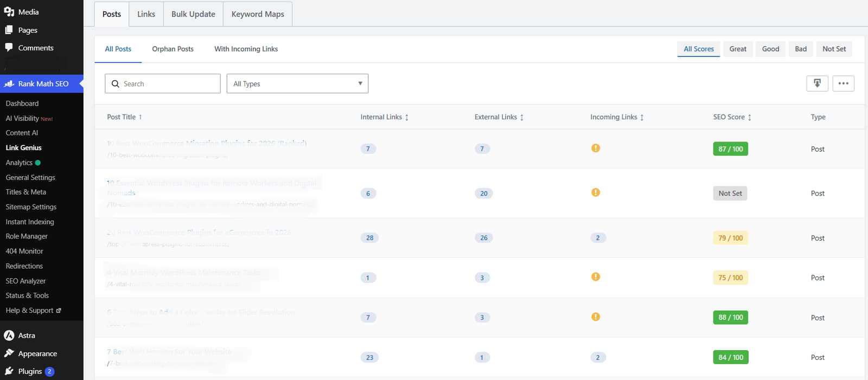Click the export download icon button
The image size is (868, 380).
(817, 83)
